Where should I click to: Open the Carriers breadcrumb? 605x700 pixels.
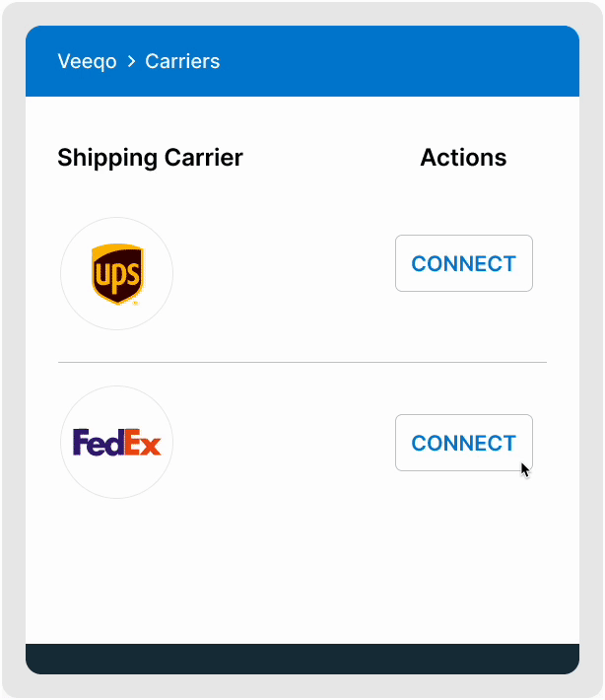[x=182, y=61]
